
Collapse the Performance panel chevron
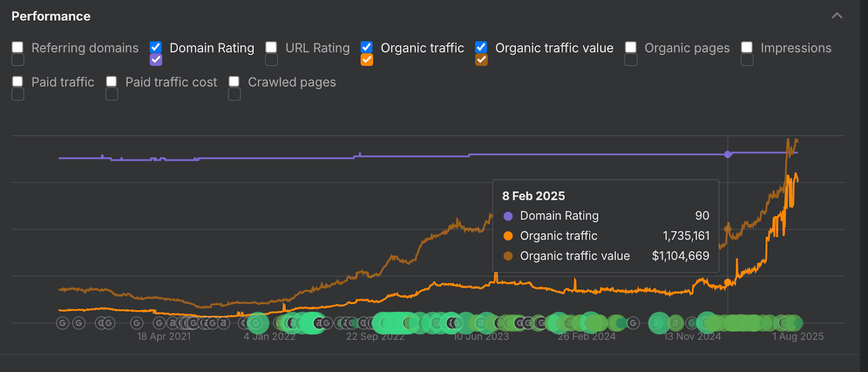coord(837,16)
